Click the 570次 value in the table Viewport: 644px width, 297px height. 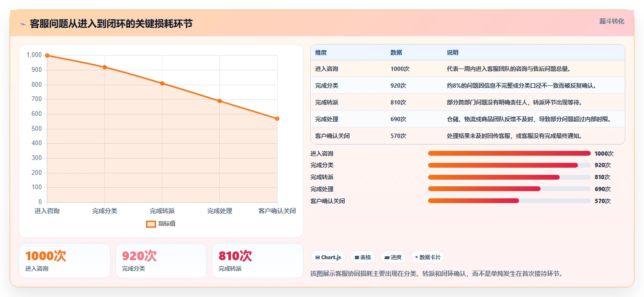coord(398,136)
